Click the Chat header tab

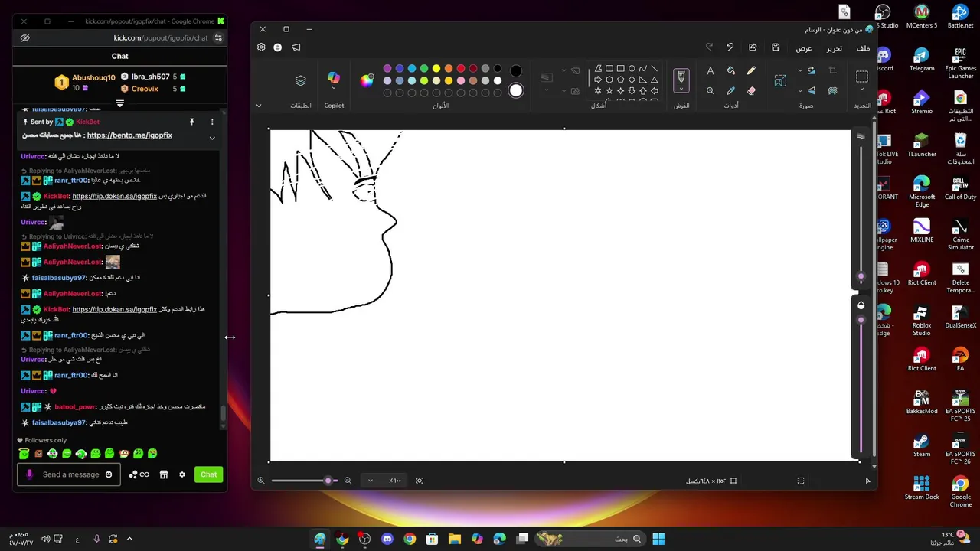click(120, 56)
